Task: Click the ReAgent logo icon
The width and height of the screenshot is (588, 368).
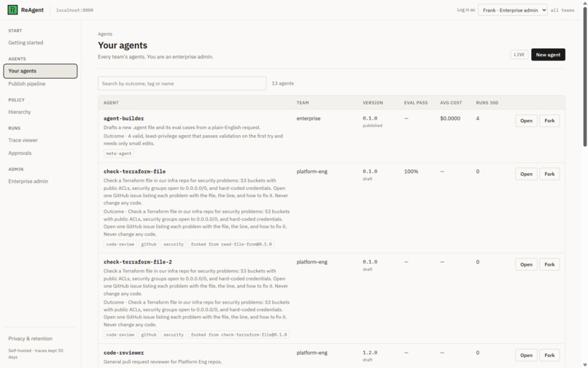Action: 12,9
